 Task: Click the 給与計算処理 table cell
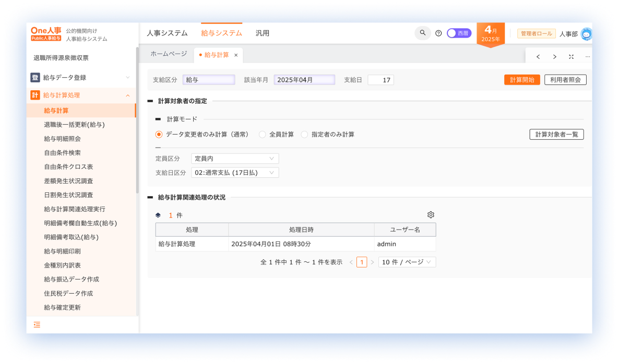point(192,244)
